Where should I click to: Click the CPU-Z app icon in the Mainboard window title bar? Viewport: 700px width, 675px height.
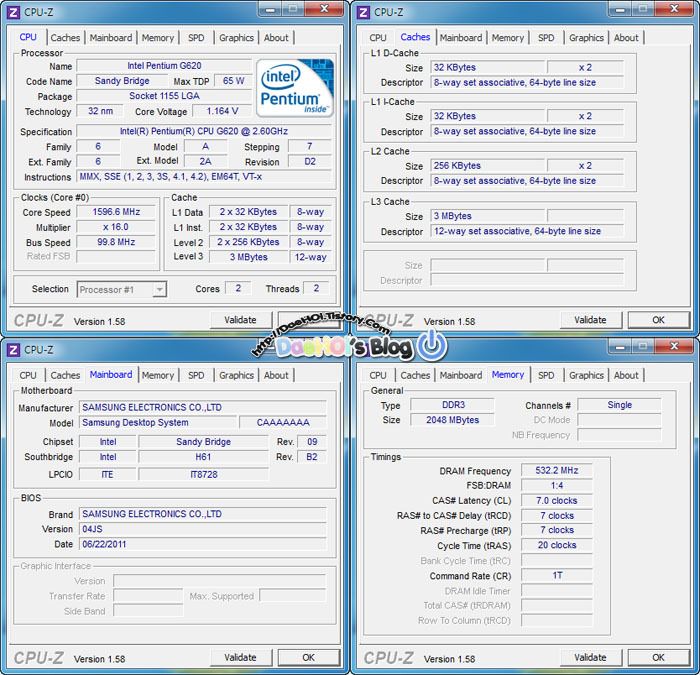13,350
